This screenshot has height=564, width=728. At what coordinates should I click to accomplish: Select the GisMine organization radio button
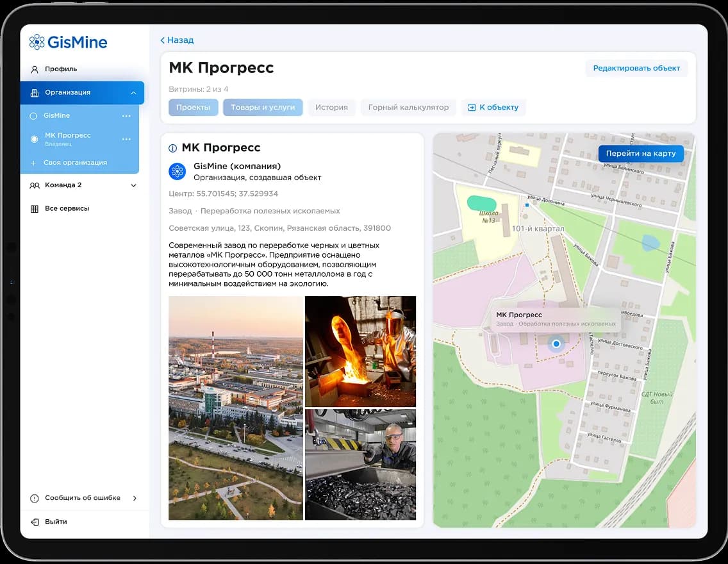coord(34,116)
